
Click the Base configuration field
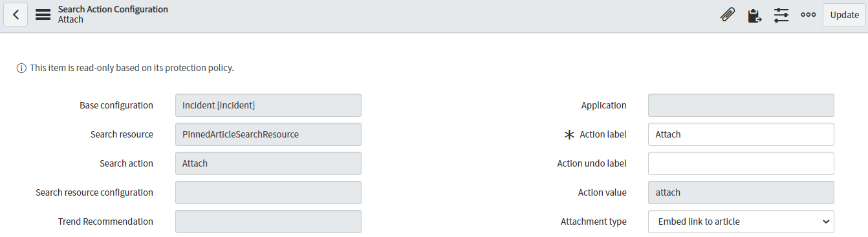268,105
